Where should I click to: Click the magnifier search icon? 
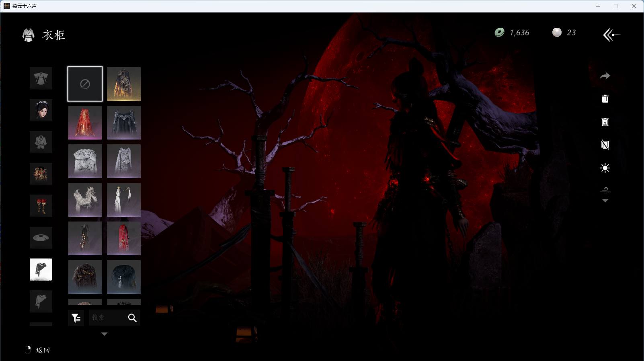pyautogui.click(x=132, y=318)
